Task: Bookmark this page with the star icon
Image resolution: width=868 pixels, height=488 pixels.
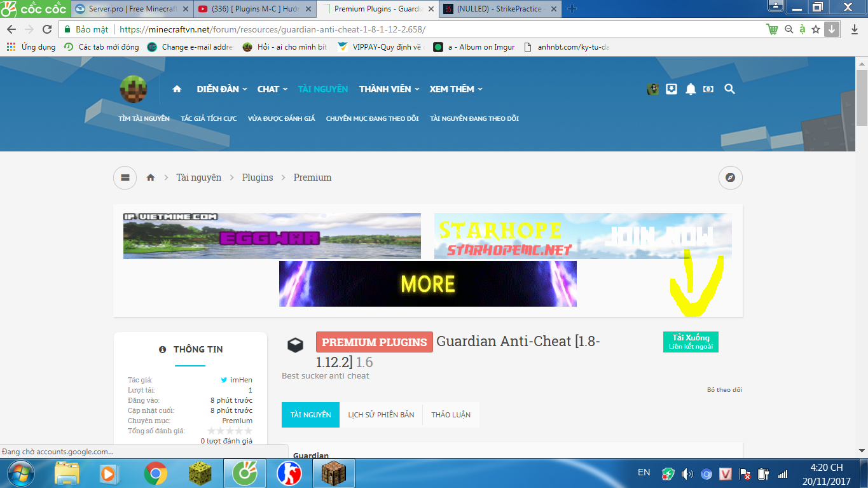Action: coord(816,29)
